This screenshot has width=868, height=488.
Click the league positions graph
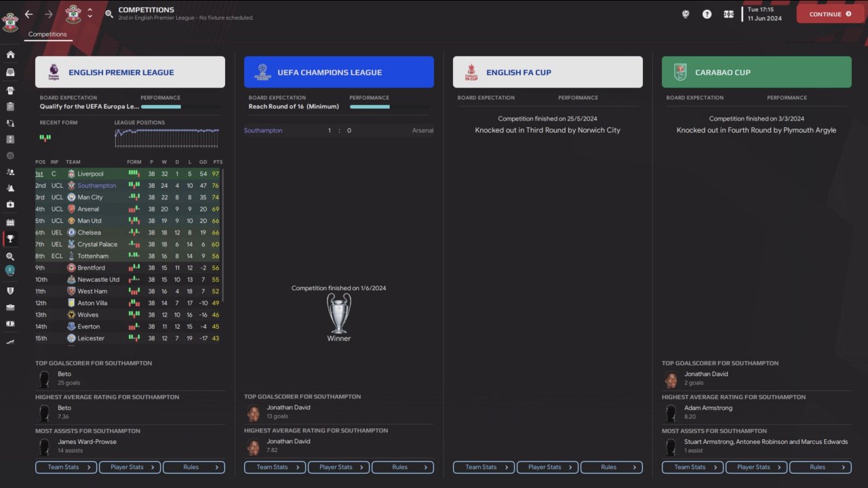(x=167, y=137)
